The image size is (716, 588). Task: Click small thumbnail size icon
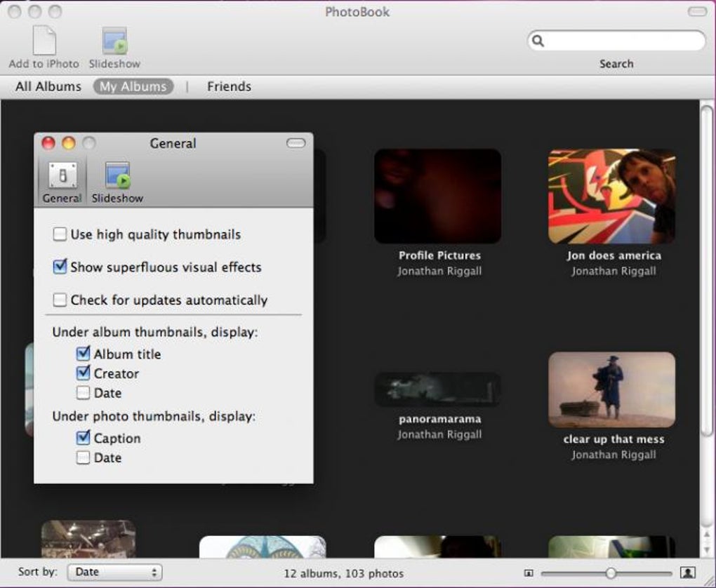[529, 573]
